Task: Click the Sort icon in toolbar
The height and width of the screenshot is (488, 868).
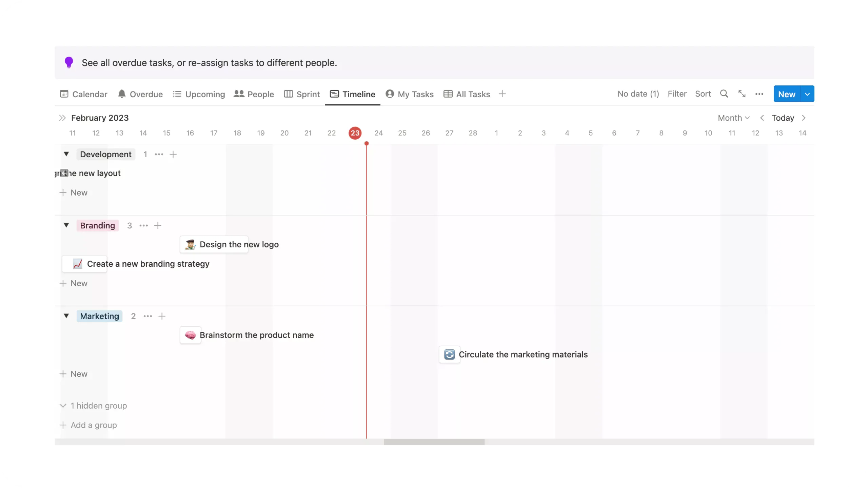Action: click(704, 94)
